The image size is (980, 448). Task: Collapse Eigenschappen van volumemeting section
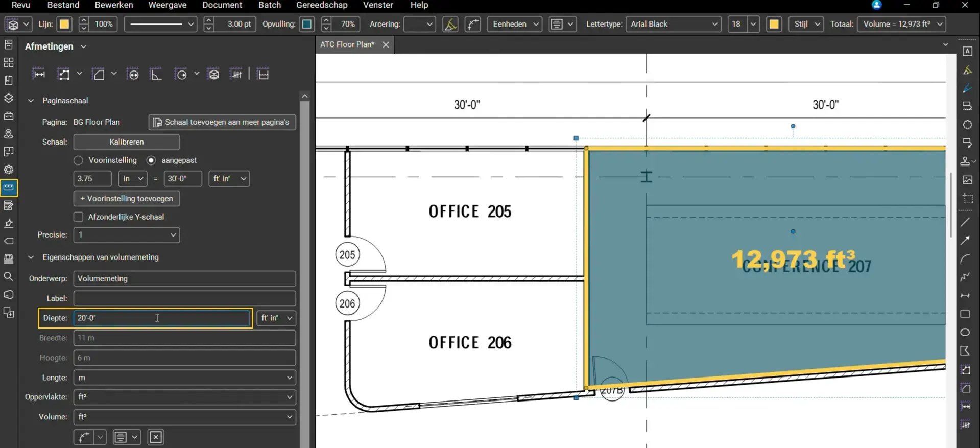31,257
